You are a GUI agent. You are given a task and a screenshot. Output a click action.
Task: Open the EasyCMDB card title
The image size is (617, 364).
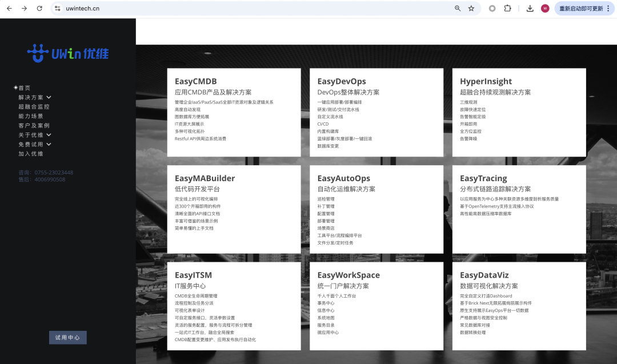[x=195, y=81]
